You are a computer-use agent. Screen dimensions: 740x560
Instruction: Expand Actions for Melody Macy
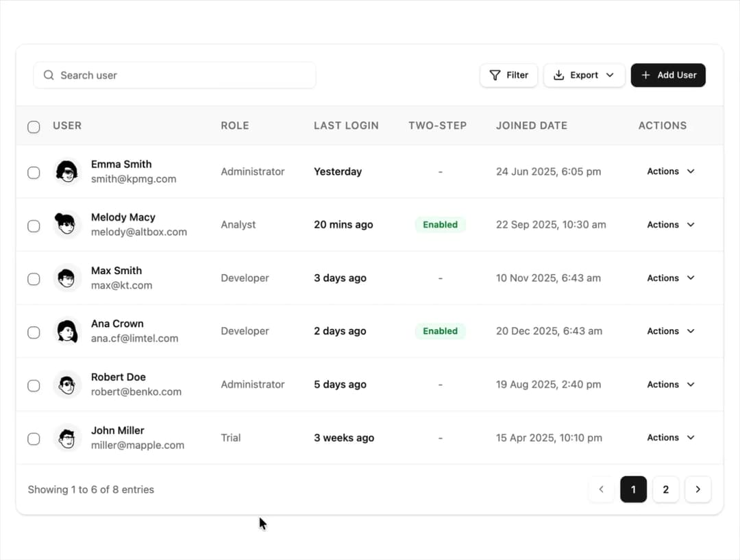tap(671, 225)
